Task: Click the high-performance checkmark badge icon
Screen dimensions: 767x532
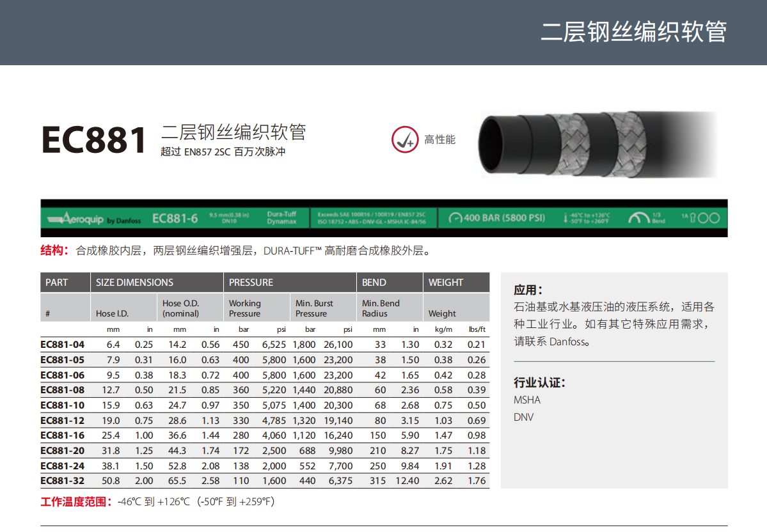Action: coord(404,140)
